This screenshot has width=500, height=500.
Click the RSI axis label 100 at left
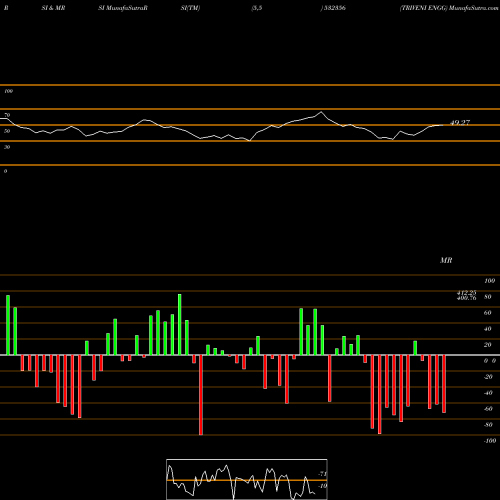pos(8,91)
